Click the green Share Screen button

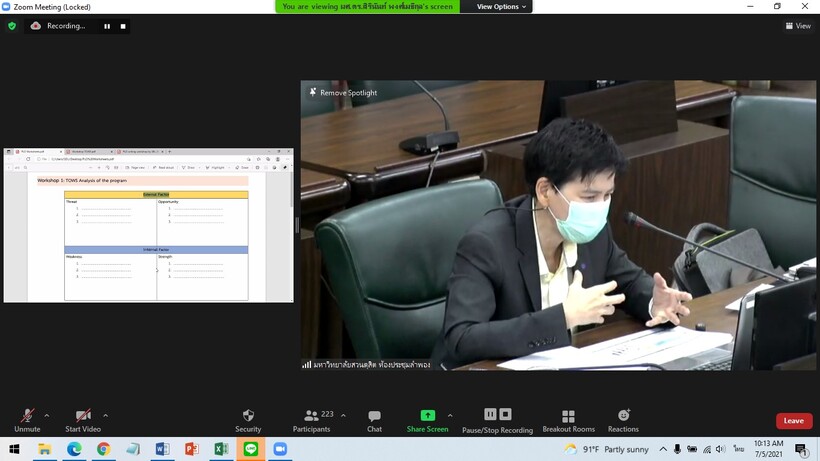point(427,420)
